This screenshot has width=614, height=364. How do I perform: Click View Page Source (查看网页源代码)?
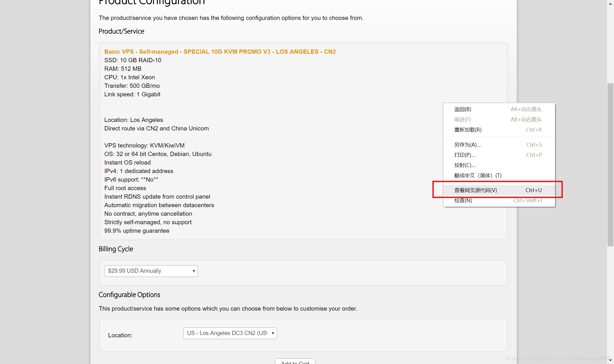[x=476, y=190]
